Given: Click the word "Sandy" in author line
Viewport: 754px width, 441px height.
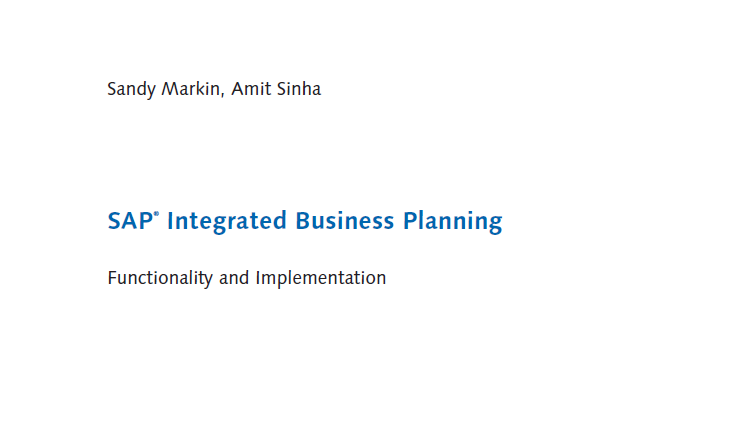Looking at the screenshot, I should pos(131,89).
